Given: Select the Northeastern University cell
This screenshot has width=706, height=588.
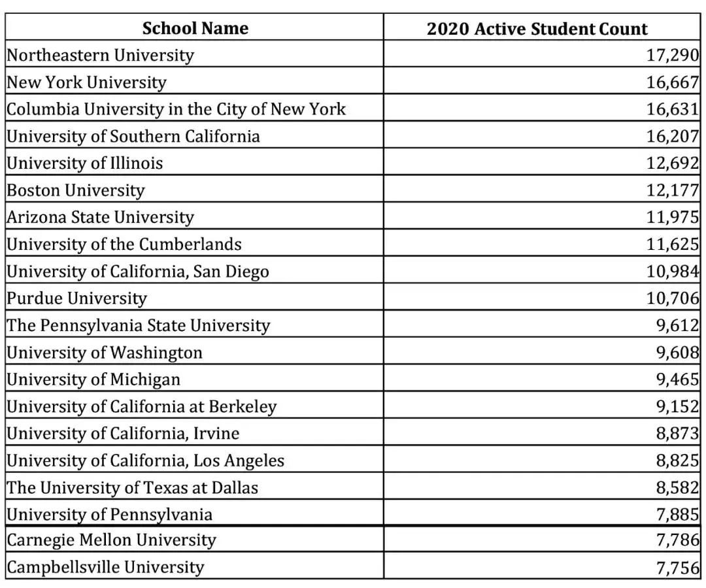Looking at the screenshot, I should (101, 55).
